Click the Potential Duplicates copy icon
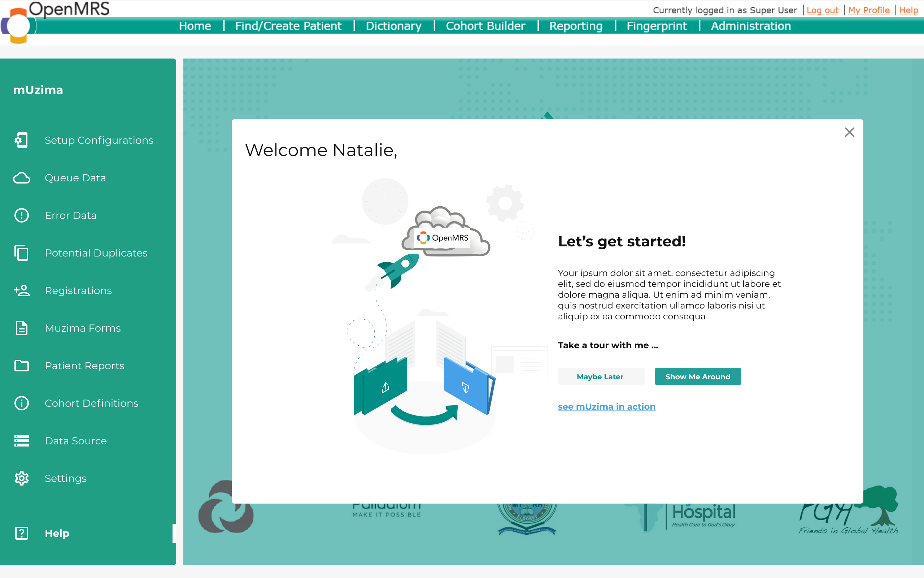 coord(21,253)
